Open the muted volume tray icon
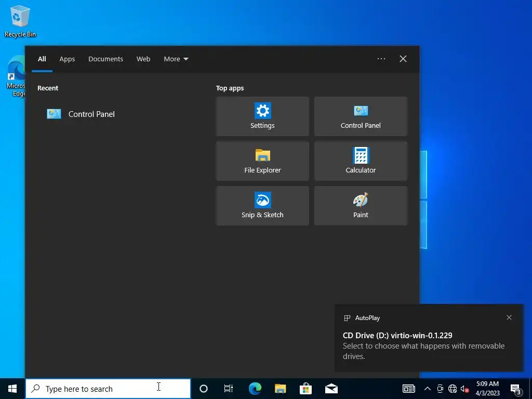The image size is (532, 399). (464, 389)
